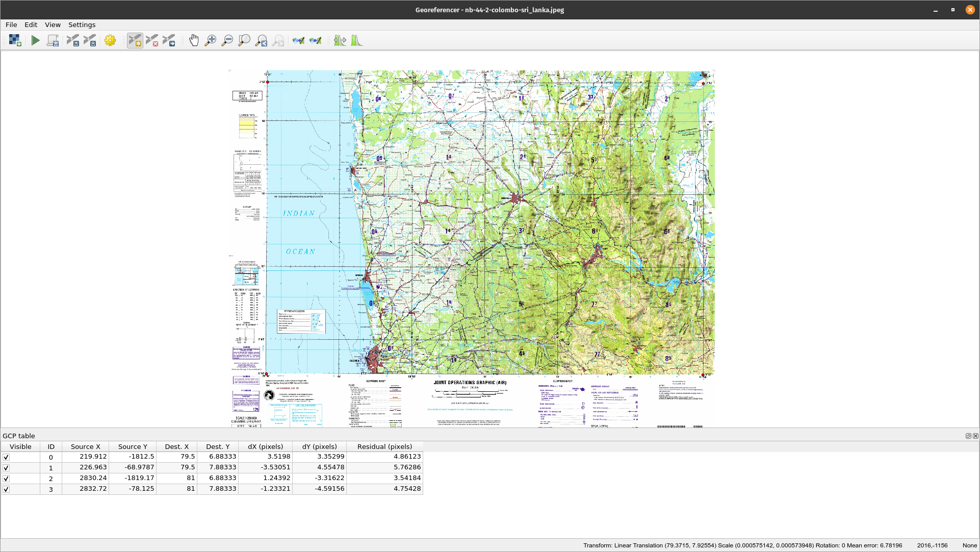The image size is (980, 552).
Task: Select the Zoom In magnifier
Action: coord(211,40)
